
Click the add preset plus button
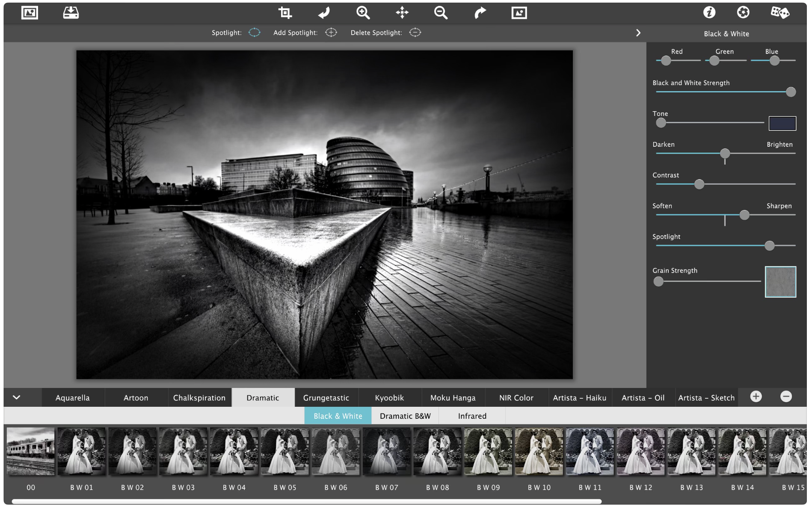point(756,397)
